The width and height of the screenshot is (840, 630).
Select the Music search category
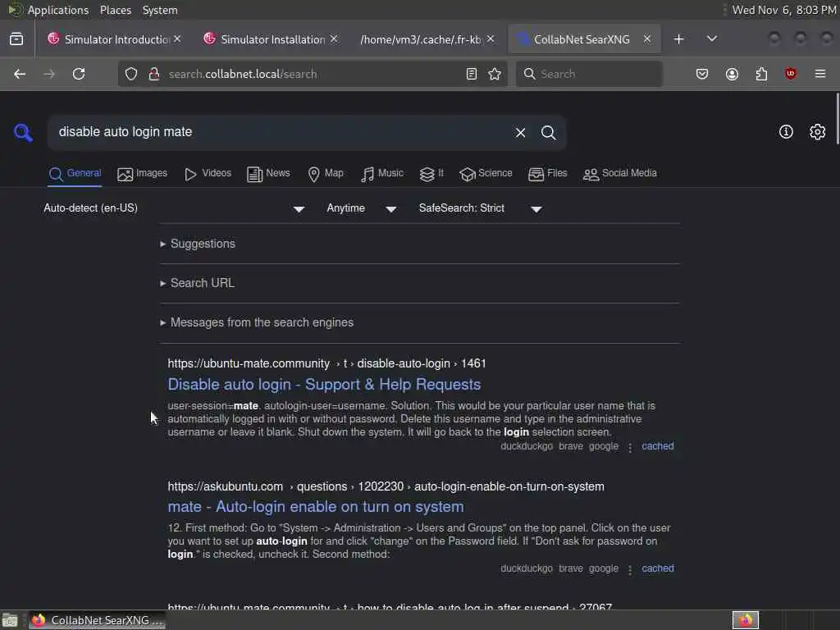tap(382, 174)
